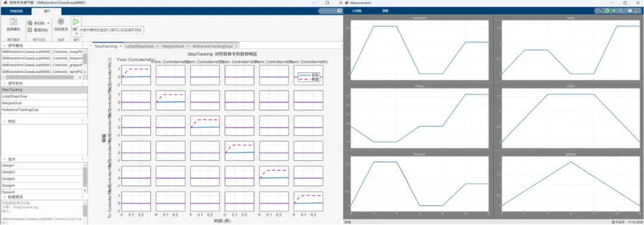Screen dimensions: 644x225
Task: Click the New Goal (新目标) icon
Action: [x=30, y=23]
